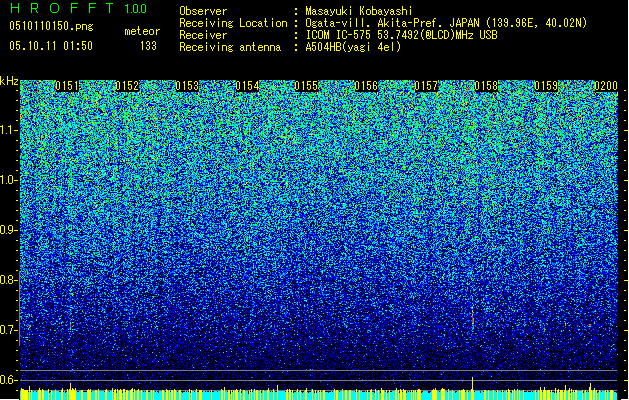Click the time marker 0153
The width and height of the screenshot is (629, 400).
(x=187, y=86)
